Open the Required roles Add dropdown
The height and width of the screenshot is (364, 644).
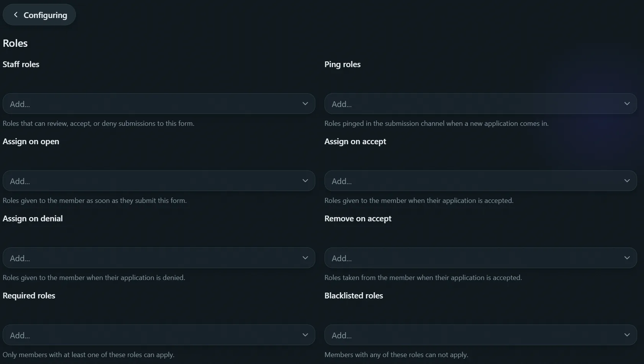point(159,335)
